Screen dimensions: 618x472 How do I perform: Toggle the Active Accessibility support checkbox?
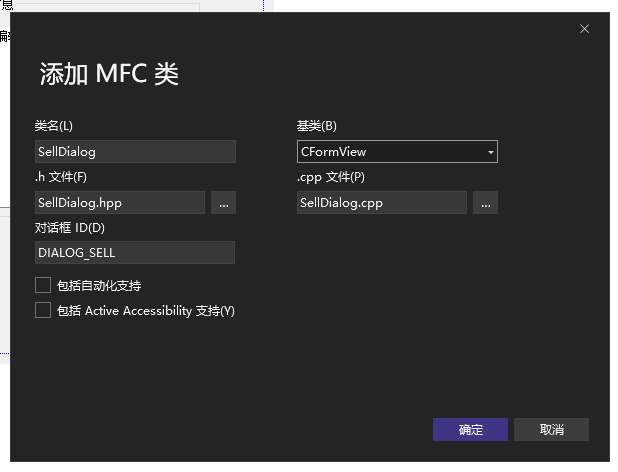(43, 311)
